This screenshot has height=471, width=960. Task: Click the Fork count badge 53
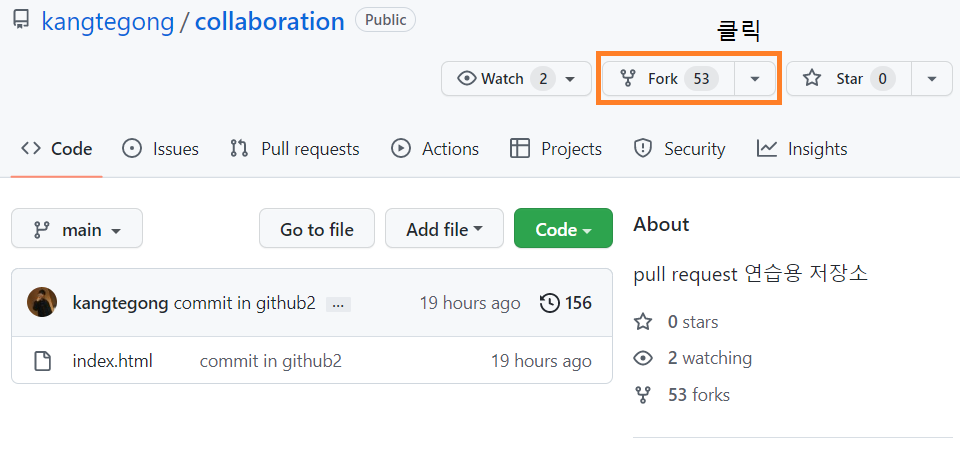coord(701,79)
